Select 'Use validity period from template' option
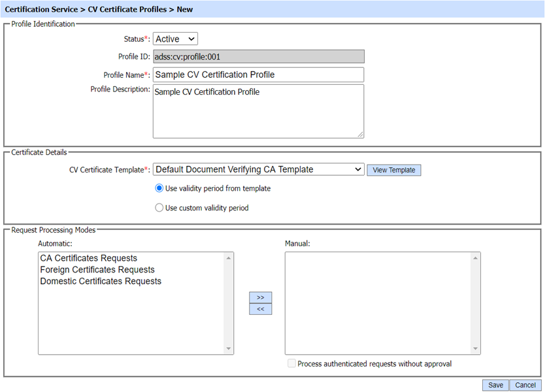 159,188
